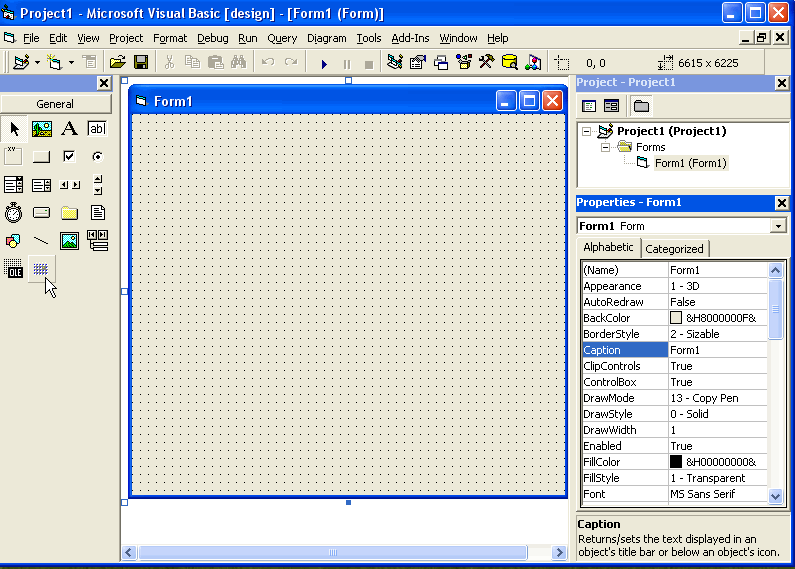Switch to the Categorized tab

pos(674,249)
